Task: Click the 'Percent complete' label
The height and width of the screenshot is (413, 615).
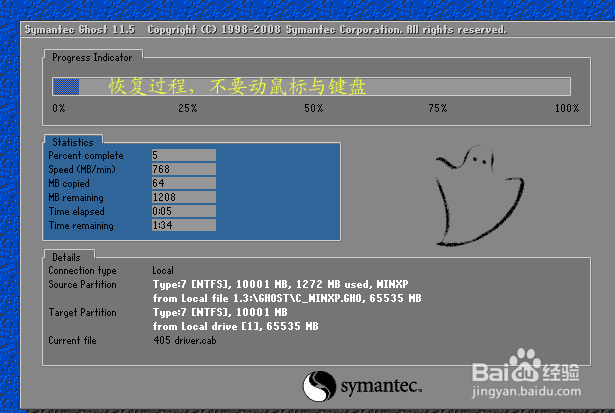Action: click(86, 156)
